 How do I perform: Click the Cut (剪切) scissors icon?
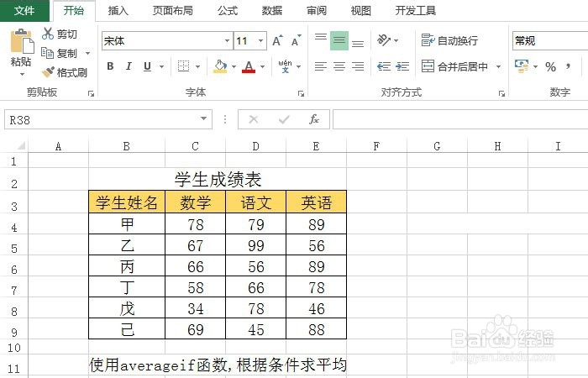coord(48,34)
